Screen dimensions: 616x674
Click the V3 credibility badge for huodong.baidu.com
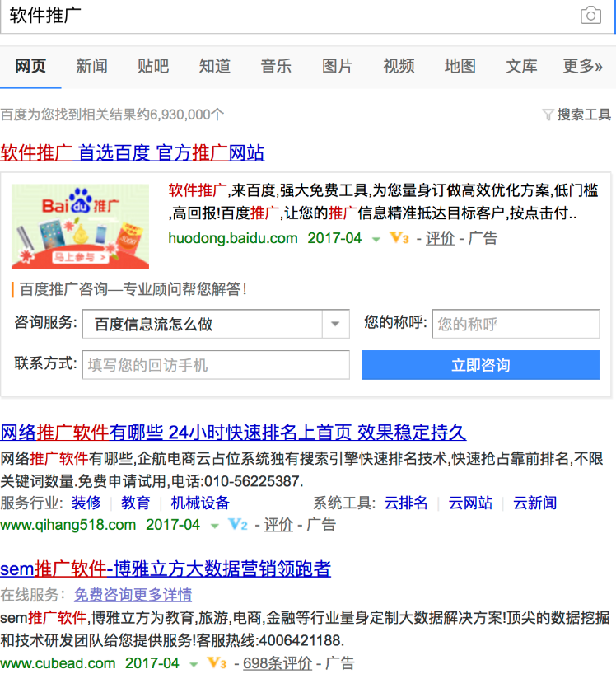(399, 237)
